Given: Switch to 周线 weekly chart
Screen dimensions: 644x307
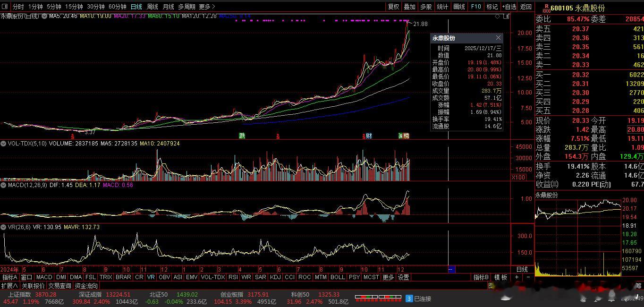Looking at the screenshot, I should (x=153, y=7).
